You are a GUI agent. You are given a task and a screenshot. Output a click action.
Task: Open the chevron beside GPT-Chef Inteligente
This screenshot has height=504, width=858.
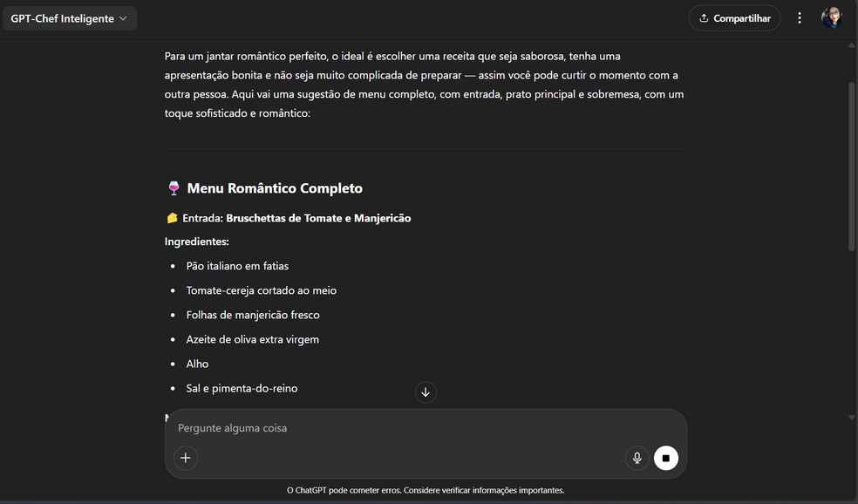124,17
